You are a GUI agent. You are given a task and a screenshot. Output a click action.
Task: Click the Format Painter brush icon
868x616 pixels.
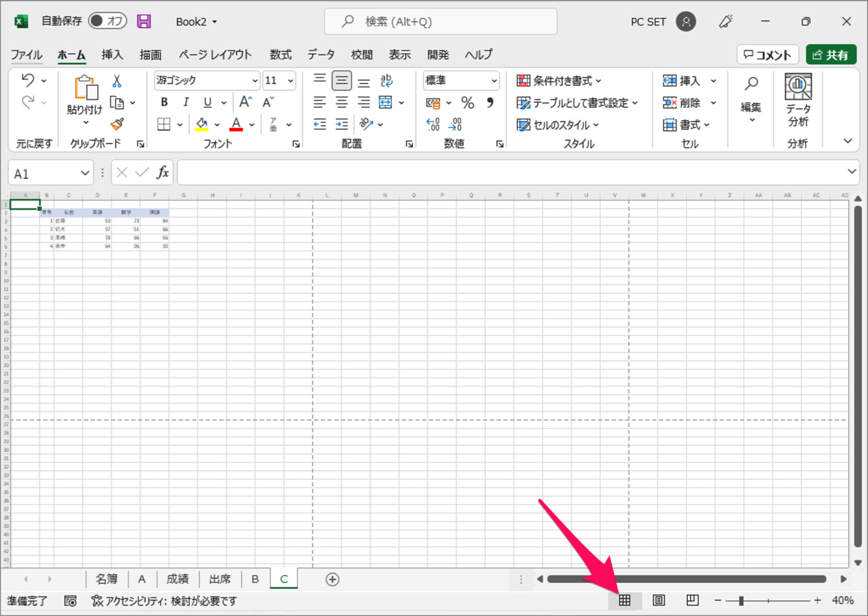click(117, 124)
